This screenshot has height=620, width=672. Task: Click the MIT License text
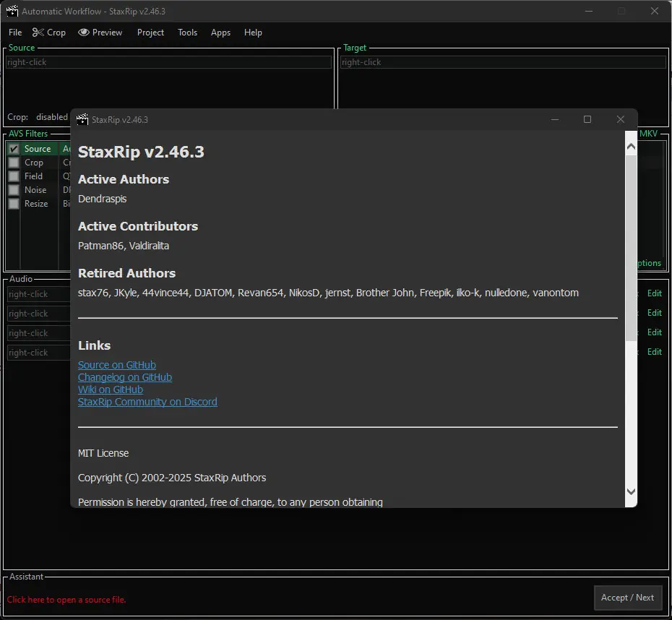pyautogui.click(x=103, y=453)
